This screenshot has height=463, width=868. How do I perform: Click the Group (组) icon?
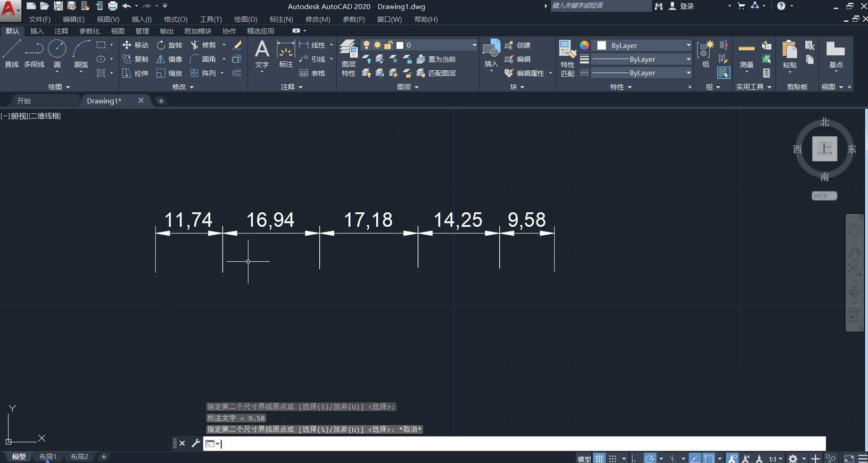(706, 54)
